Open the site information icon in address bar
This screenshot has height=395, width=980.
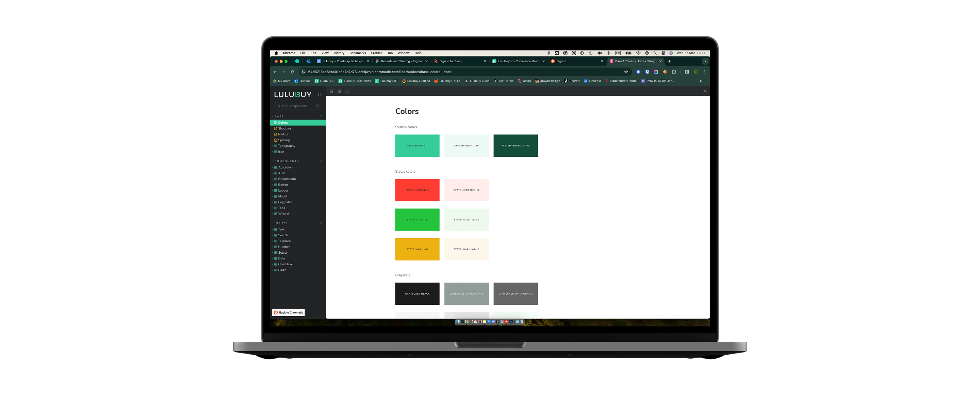pyautogui.click(x=303, y=72)
